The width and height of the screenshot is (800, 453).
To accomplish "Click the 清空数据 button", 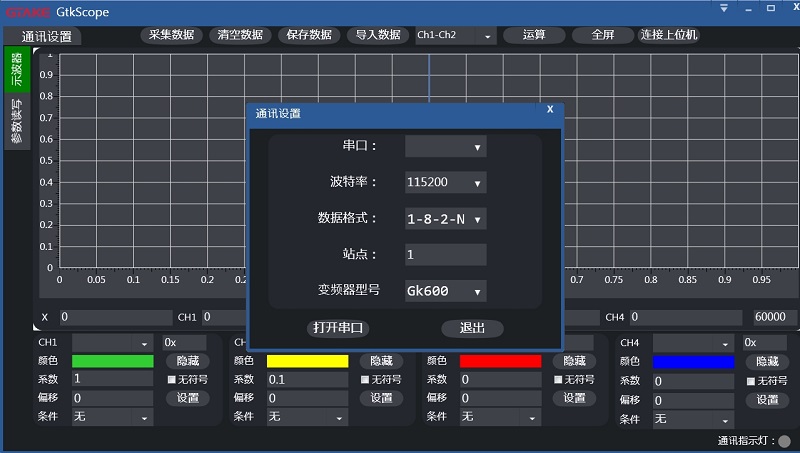I will tap(240, 35).
